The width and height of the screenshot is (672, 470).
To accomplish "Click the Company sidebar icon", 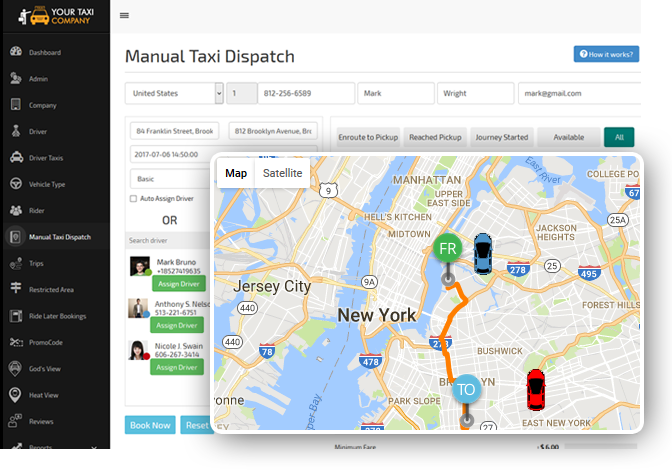I will click(x=16, y=105).
